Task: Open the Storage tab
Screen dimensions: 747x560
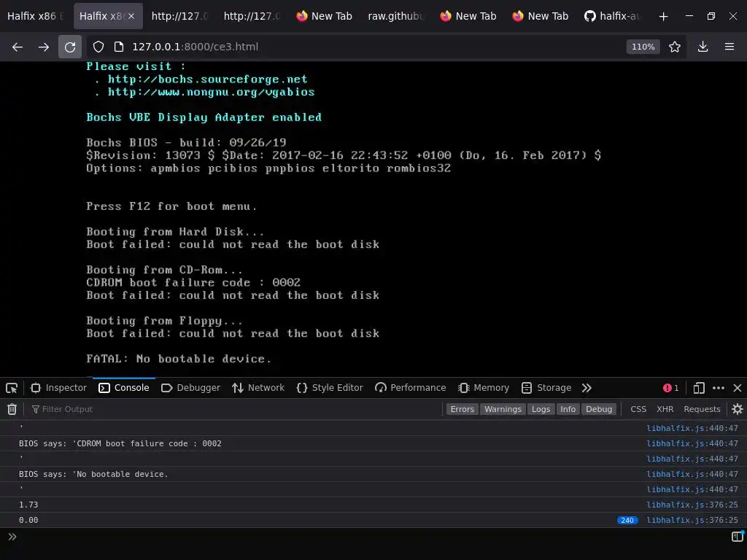Action: click(x=546, y=388)
